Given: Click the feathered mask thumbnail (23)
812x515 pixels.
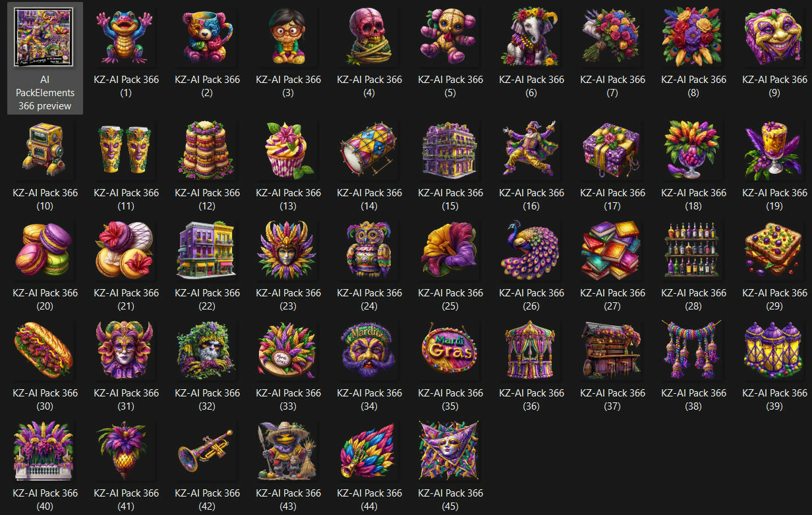Looking at the screenshot, I should click(x=288, y=250).
